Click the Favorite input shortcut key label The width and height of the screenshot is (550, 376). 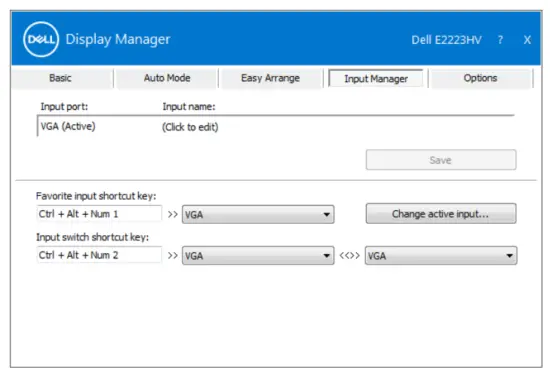(96, 196)
